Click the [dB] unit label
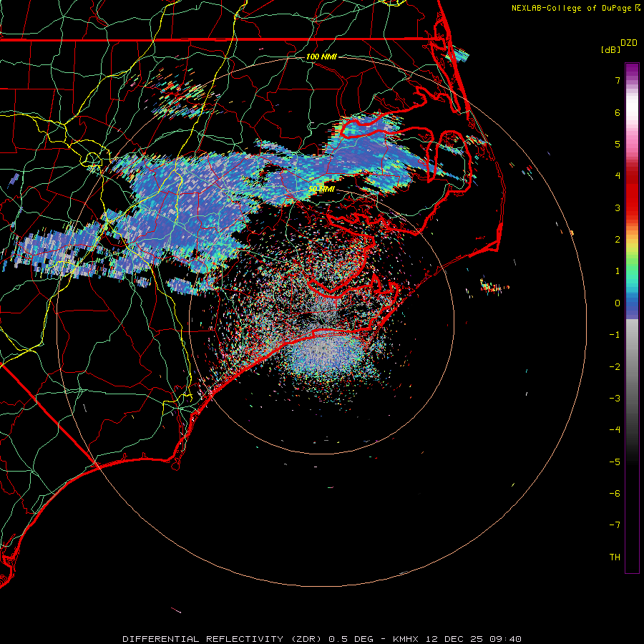 (611, 49)
